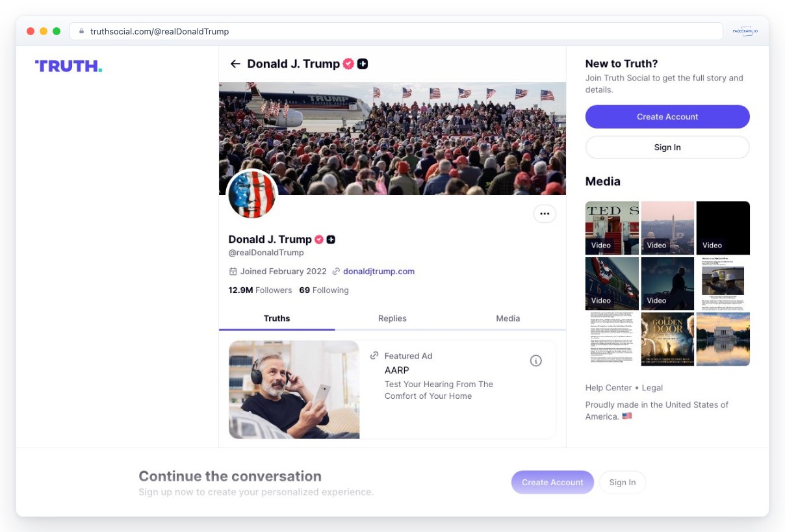Switch to the Media tab
The height and width of the screenshot is (532, 785).
pyautogui.click(x=508, y=318)
